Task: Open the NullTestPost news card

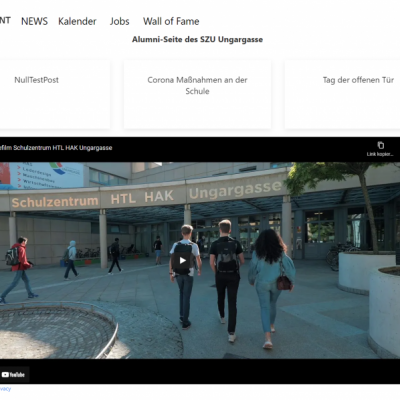Action: point(55,94)
